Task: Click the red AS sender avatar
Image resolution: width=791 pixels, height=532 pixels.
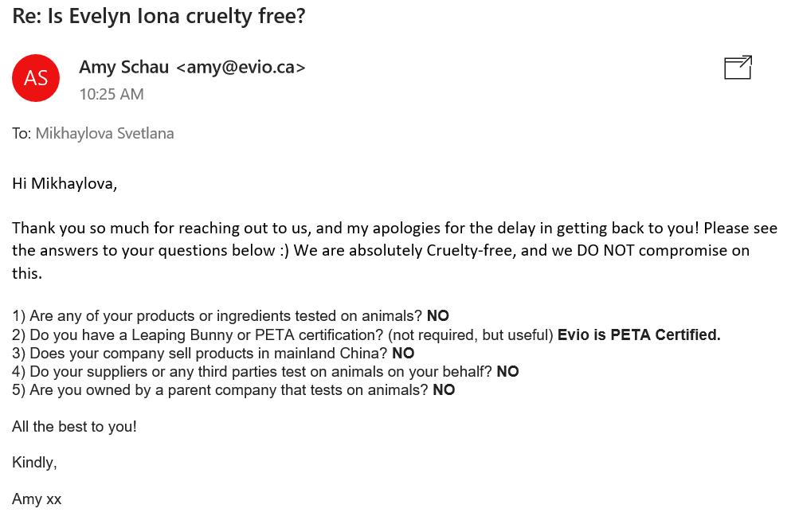Action: (36, 78)
